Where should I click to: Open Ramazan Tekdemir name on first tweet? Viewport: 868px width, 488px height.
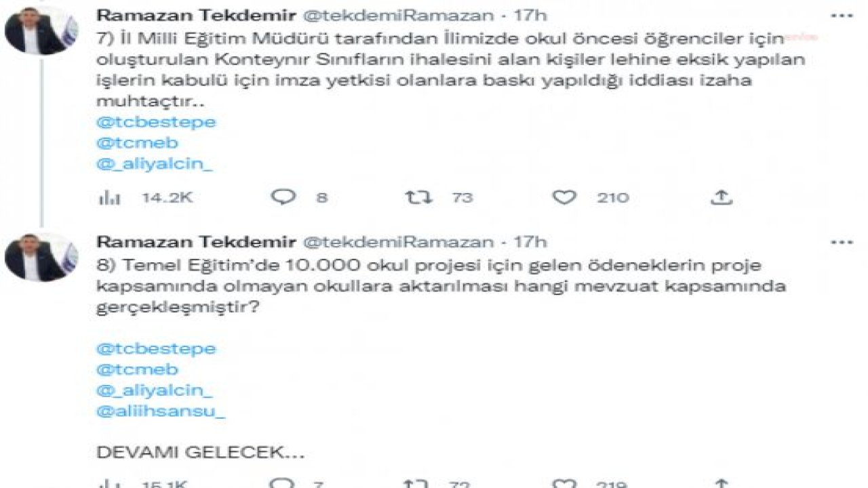[x=196, y=15]
